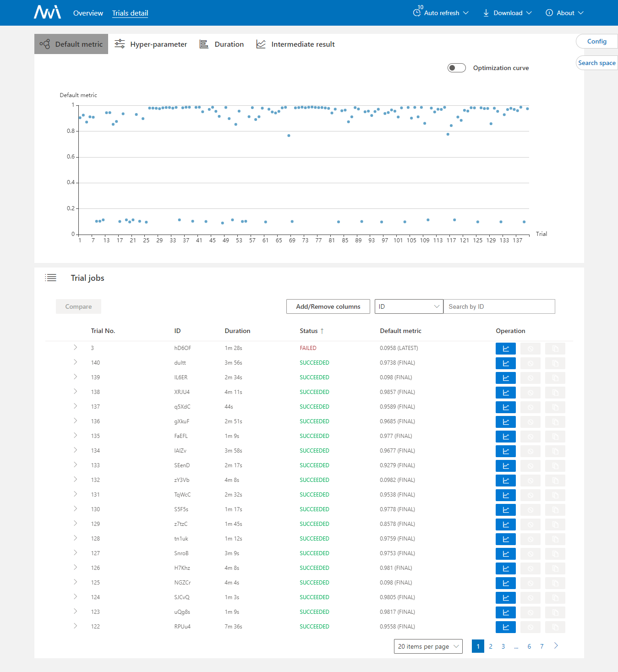Click the Add/Remove columns button
Screen dimensions: 618x672
click(x=328, y=306)
